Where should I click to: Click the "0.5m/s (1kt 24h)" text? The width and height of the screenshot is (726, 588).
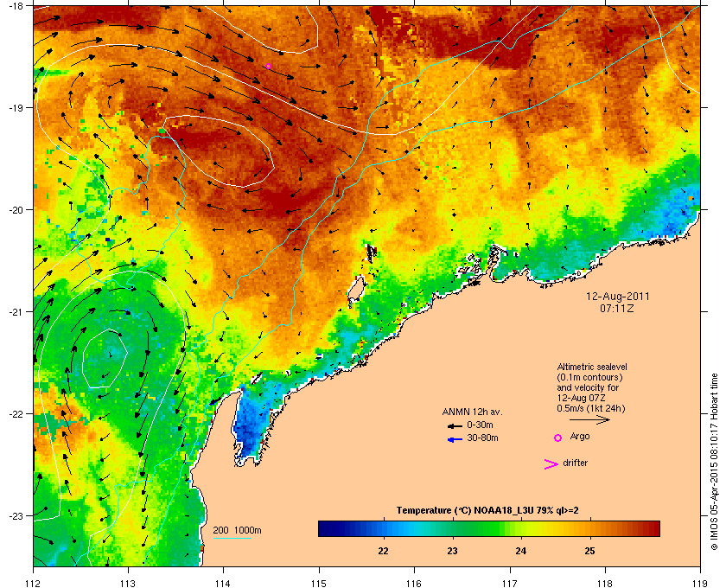point(591,408)
